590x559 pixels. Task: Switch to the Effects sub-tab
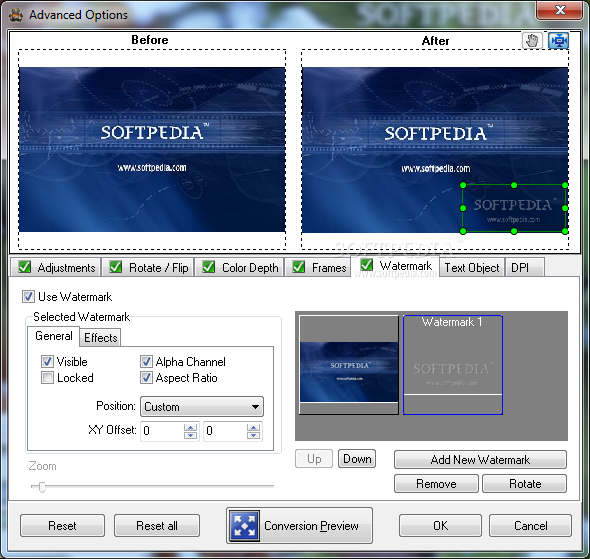pyautogui.click(x=100, y=338)
